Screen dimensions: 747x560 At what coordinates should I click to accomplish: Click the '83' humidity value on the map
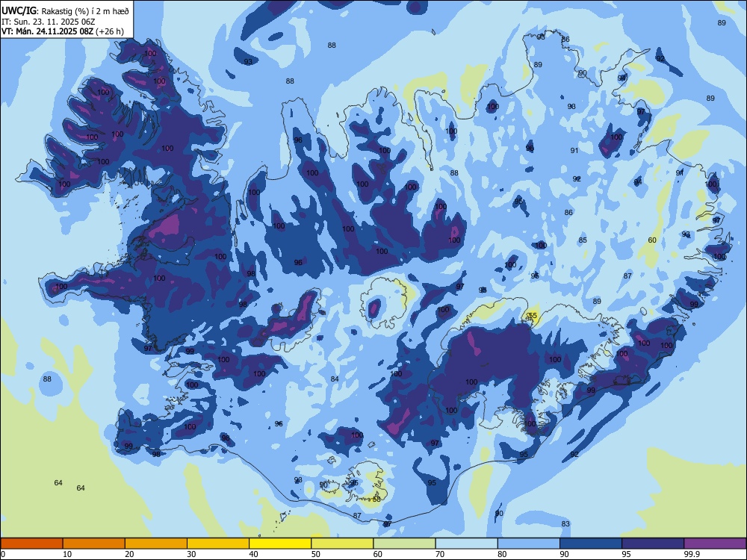tap(565, 524)
